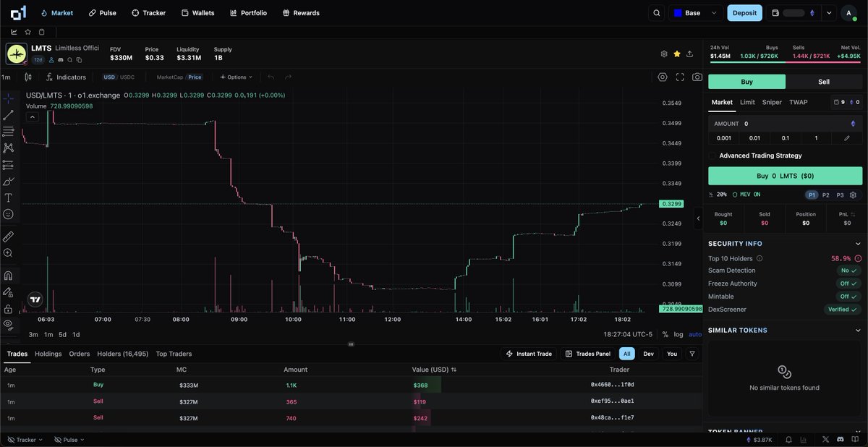Select the Text drawing tool
The height and width of the screenshot is (447, 868).
(9, 197)
